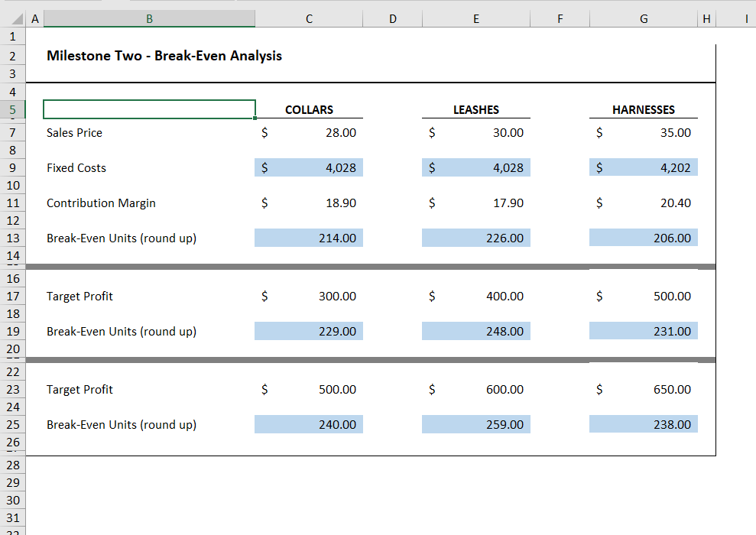Click the Target Profit 650.00 cell under HARNESSES
This screenshot has height=535, width=756.
pos(643,389)
